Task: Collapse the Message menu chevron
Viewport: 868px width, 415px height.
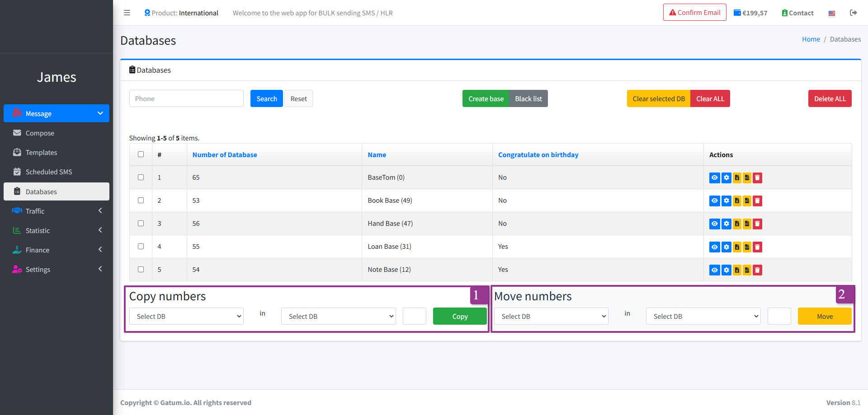Action: pyautogui.click(x=100, y=113)
